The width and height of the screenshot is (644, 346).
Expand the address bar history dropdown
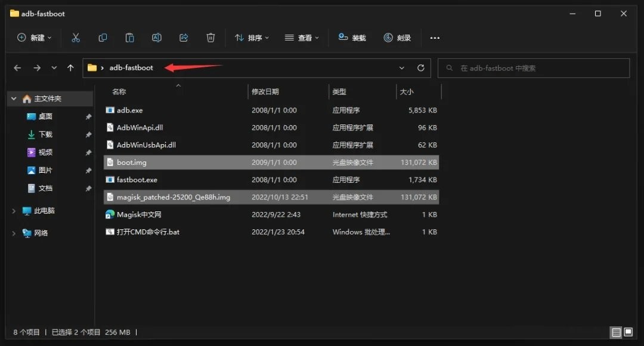pos(402,68)
